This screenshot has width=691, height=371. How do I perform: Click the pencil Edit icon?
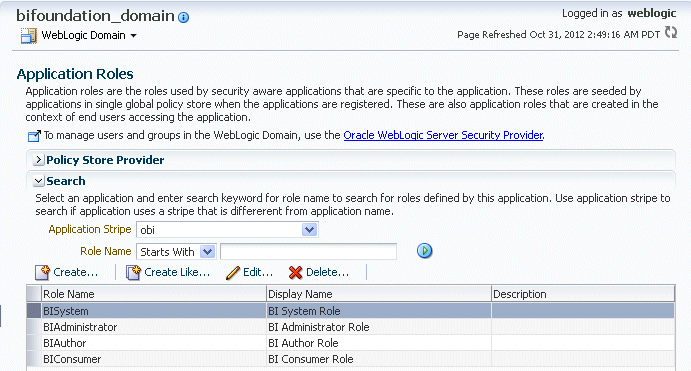point(233,273)
